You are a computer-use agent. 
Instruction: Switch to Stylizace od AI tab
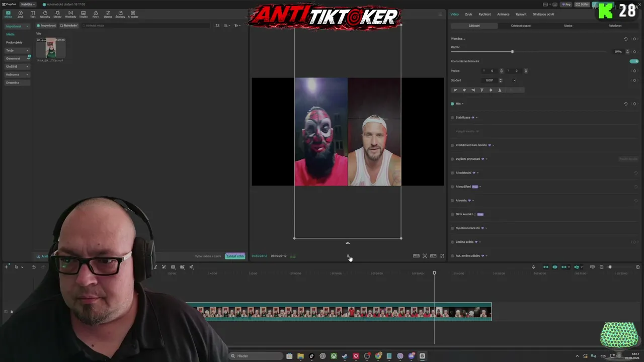click(x=543, y=14)
